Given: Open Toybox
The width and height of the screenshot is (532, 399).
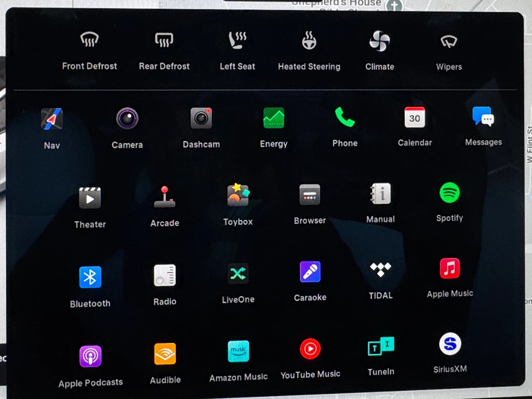Looking at the screenshot, I should click(238, 195).
